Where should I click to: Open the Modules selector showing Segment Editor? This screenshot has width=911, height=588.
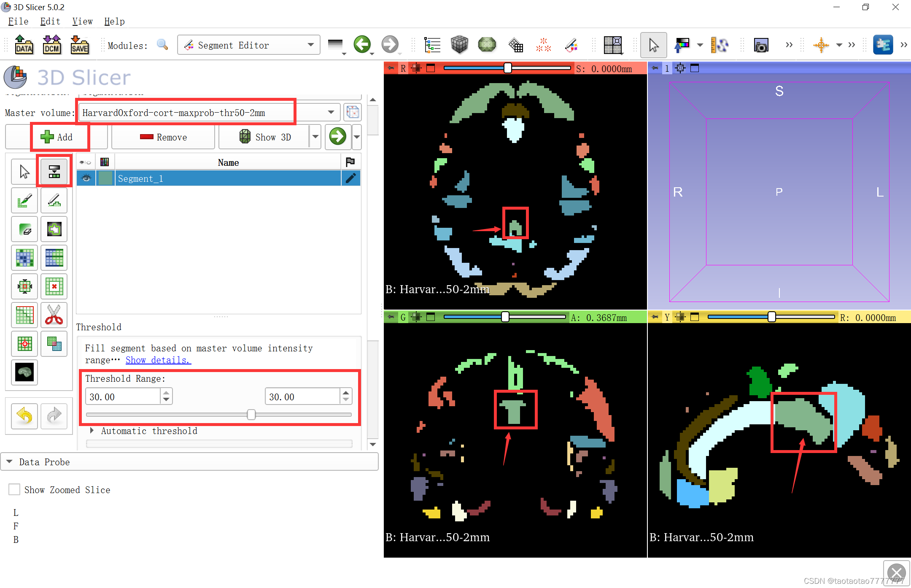248,45
